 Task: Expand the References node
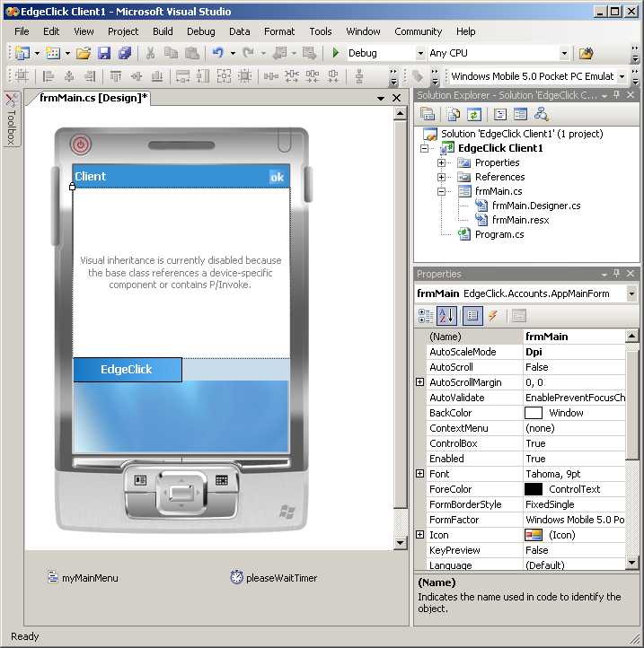click(x=441, y=178)
